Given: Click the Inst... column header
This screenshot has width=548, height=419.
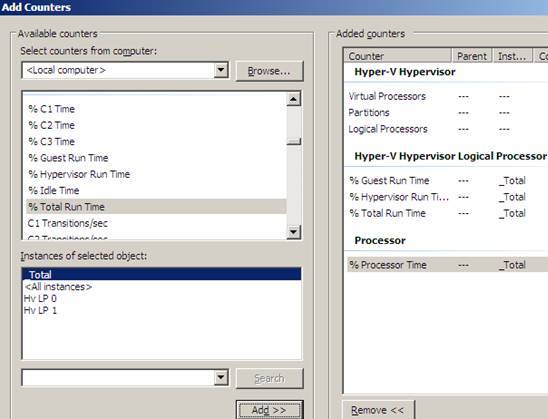Looking at the screenshot, I should (x=512, y=56).
